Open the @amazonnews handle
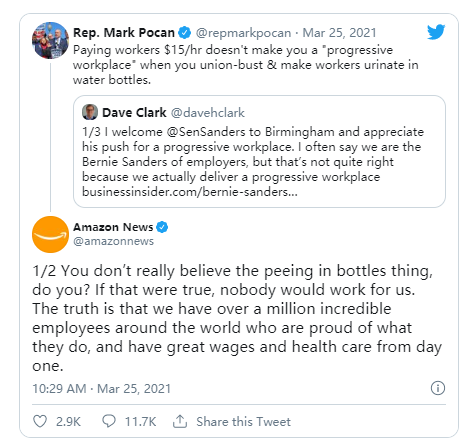This screenshot has height=444, width=475. 113,241
